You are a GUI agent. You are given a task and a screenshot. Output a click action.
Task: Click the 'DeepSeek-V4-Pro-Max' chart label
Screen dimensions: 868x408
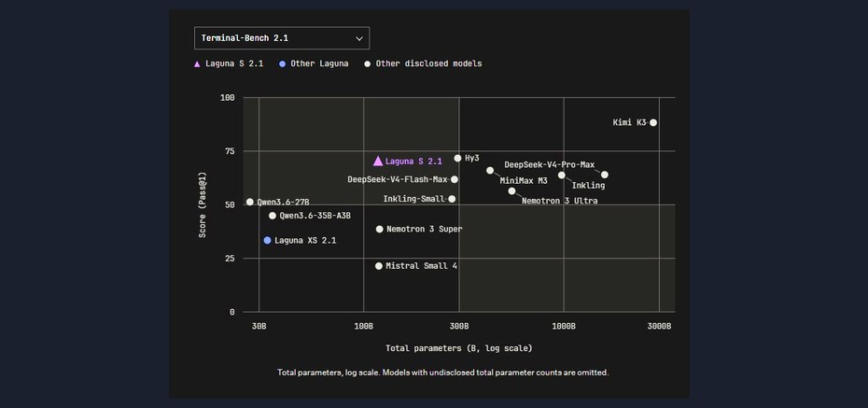click(549, 165)
